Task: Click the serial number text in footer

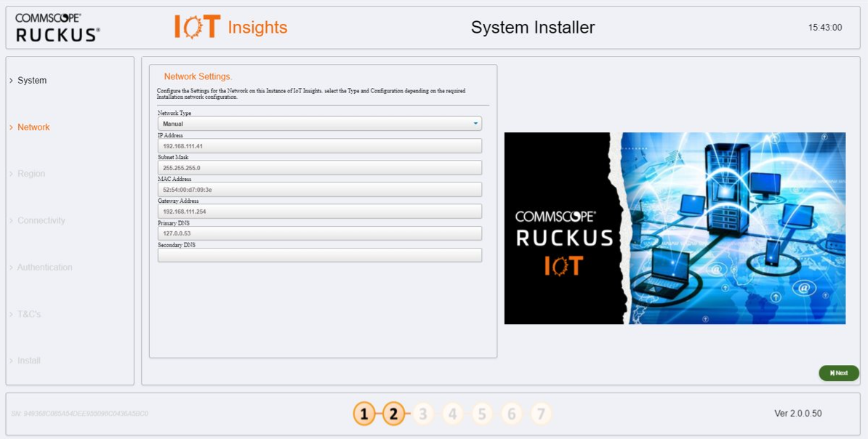Action: 80,414
